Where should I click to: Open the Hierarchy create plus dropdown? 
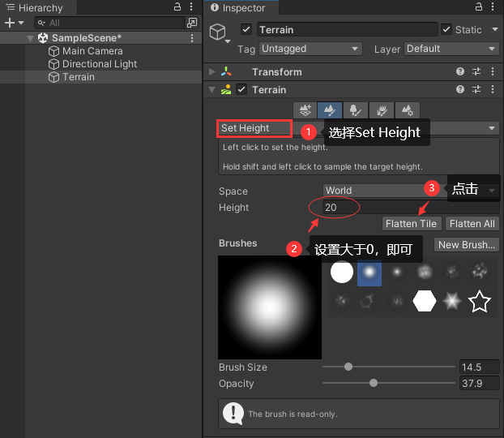[14, 23]
